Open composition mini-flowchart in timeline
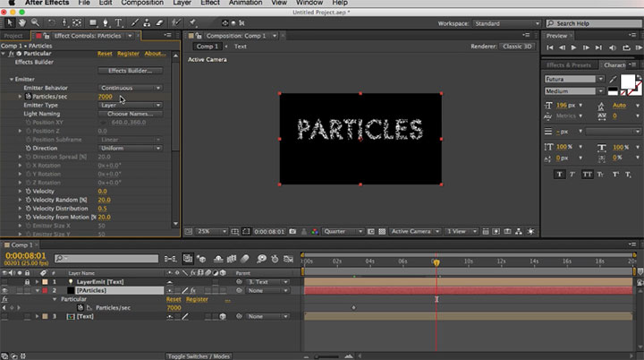The width and height of the screenshot is (644, 360). [x=171, y=259]
